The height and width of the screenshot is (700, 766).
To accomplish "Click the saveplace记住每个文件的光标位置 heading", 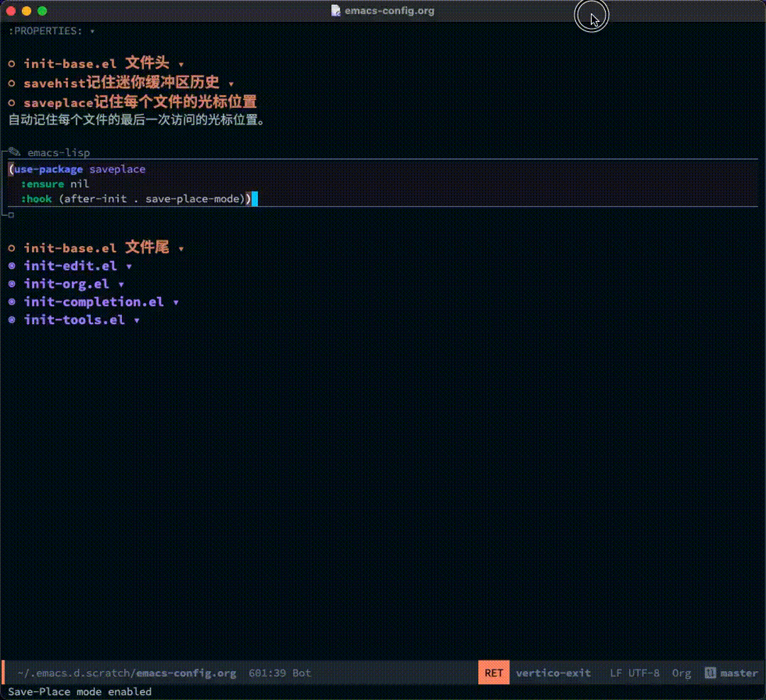I will click(140, 102).
